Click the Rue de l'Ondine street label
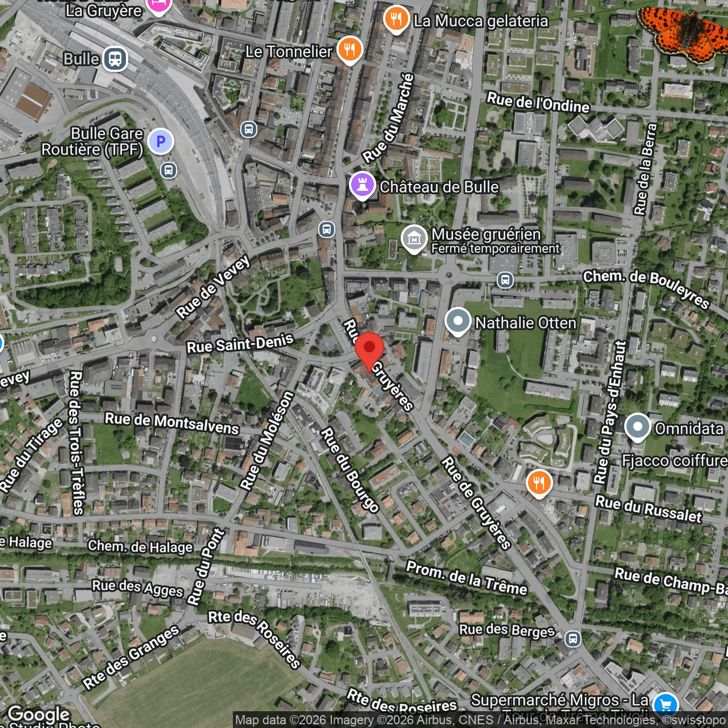The image size is (728, 728). [x=538, y=103]
